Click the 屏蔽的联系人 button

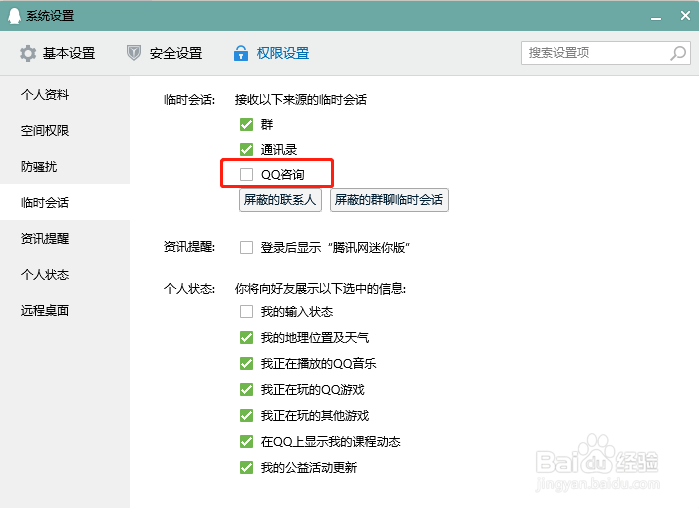(x=280, y=200)
